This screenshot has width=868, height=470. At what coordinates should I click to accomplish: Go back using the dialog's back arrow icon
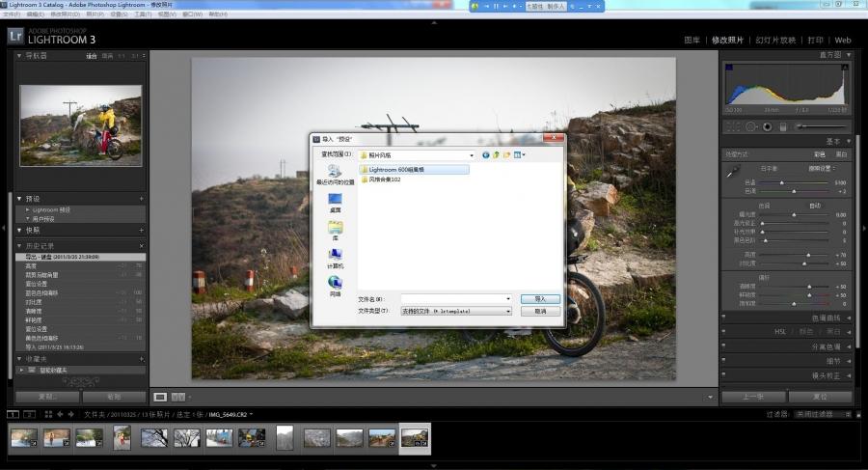click(x=485, y=155)
